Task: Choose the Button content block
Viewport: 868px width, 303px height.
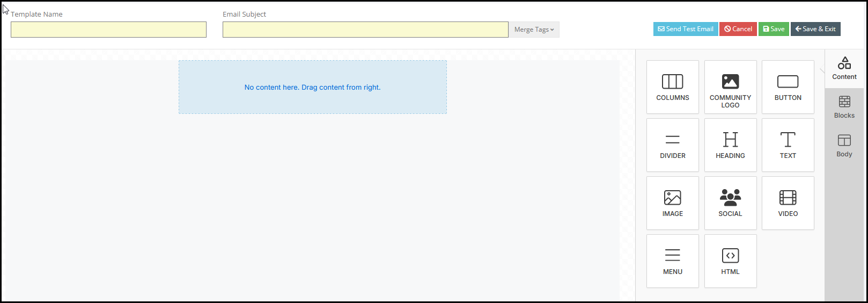Action: pyautogui.click(x=788, y=87)
